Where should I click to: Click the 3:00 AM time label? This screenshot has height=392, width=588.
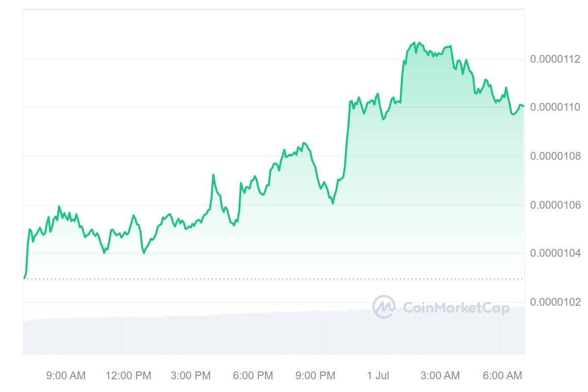pyautogui.click(x=440, y=376)
